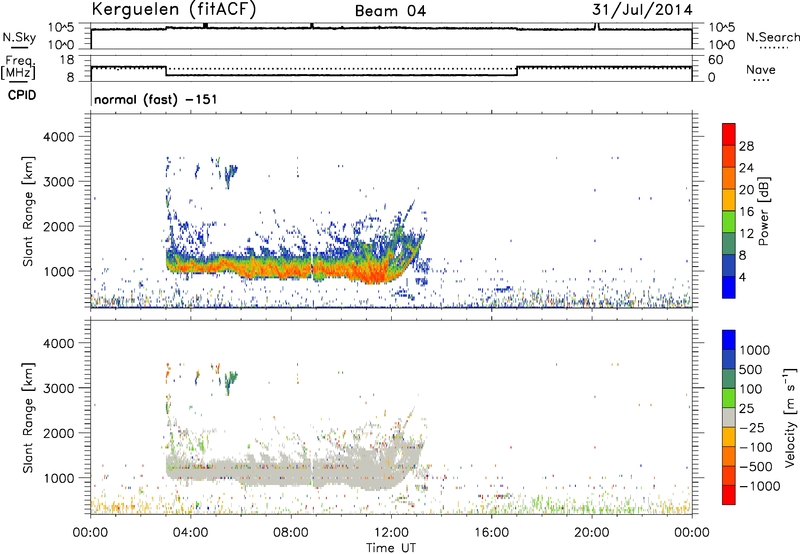Click the Nave legend label
This screenshot has height=554, width=800.
point(761,70)
